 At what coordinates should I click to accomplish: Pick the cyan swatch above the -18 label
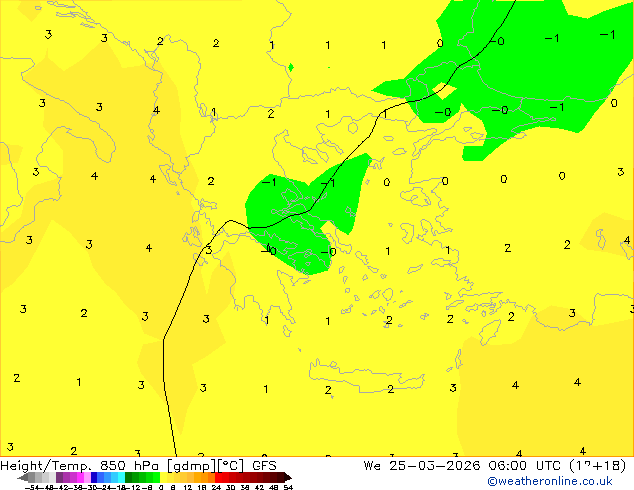coord(121,478)
